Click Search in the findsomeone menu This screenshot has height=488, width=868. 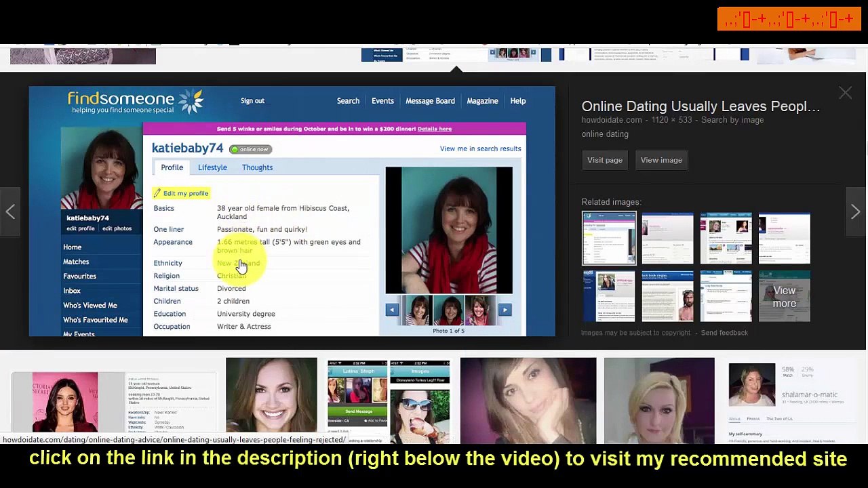(348, 101)
